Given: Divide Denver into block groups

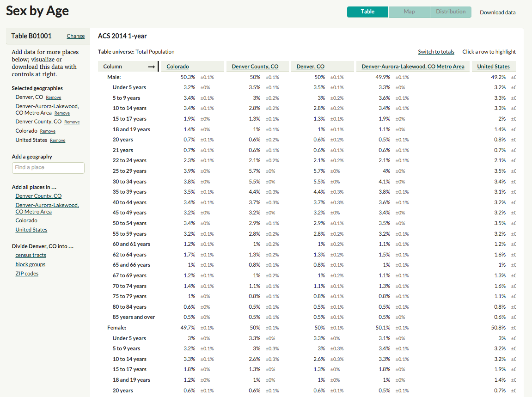Looking at the screenshot, I should tap(30, 264).
